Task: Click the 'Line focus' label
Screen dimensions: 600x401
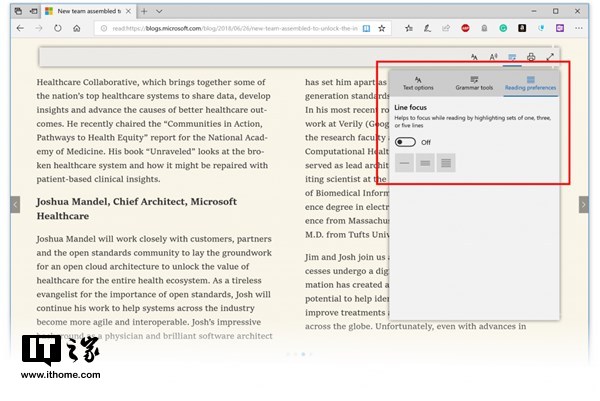Action: click(411, 108)
